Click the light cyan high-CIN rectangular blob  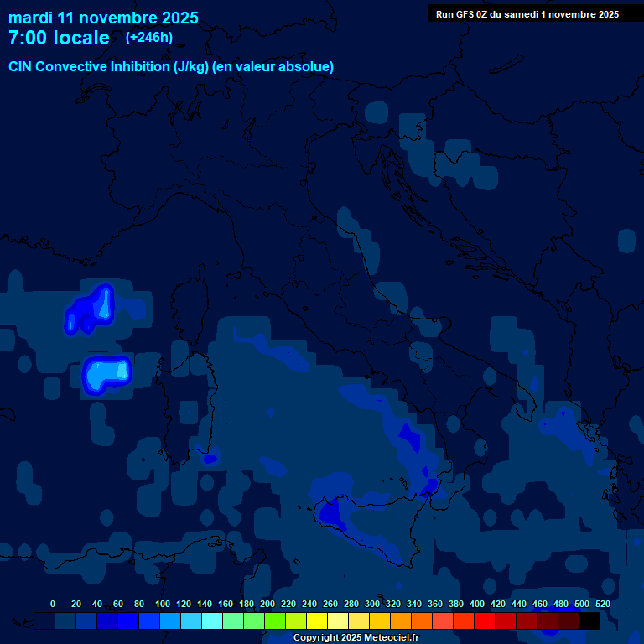106,373
